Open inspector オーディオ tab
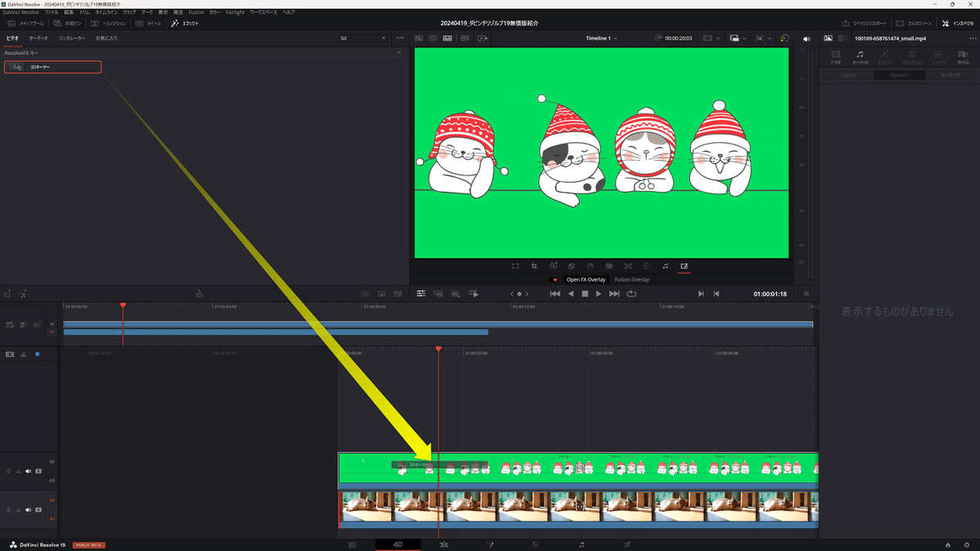The image size is (980, 551). point(861,57)
